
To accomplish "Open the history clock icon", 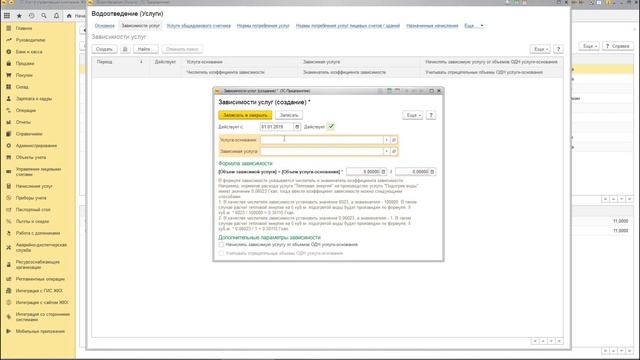I will 31,16.
